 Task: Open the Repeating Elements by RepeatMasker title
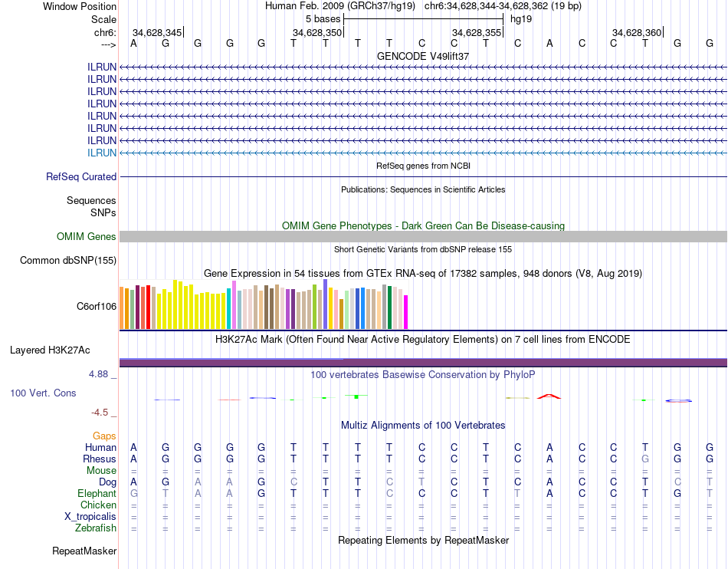pos(423,540)
